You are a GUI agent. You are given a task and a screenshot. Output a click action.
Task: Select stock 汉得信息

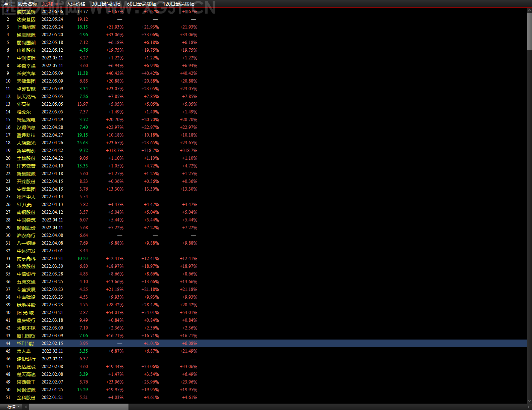(x=26, y=127)
